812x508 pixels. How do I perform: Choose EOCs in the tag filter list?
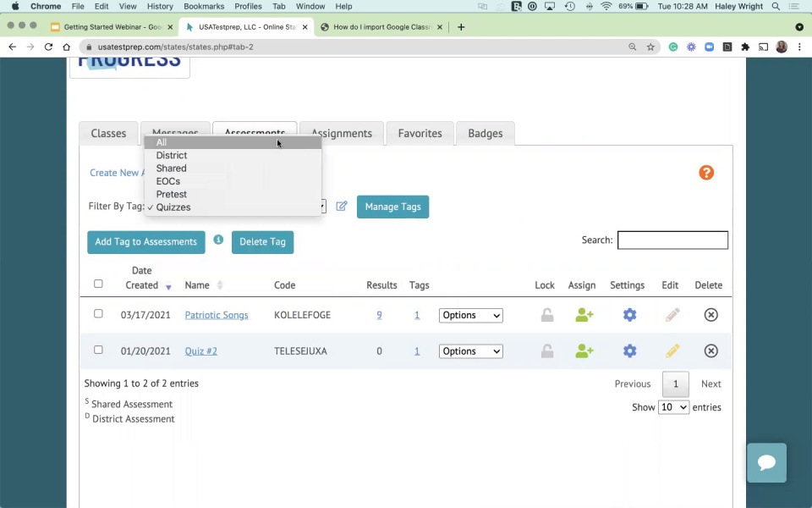168,181
